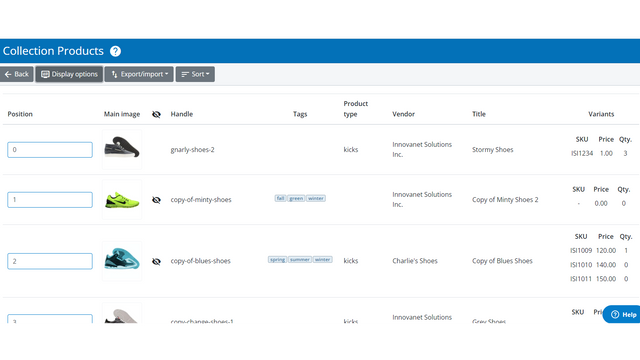Open the neon green Minty Shoes thumbnail
The image size is (640, 360).
coord(122,200)
